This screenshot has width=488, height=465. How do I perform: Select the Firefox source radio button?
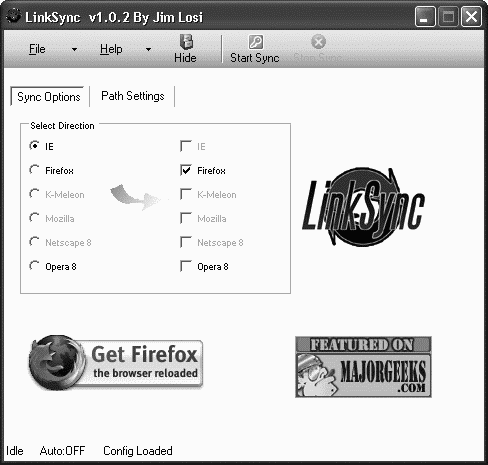[x=34, y=170]
